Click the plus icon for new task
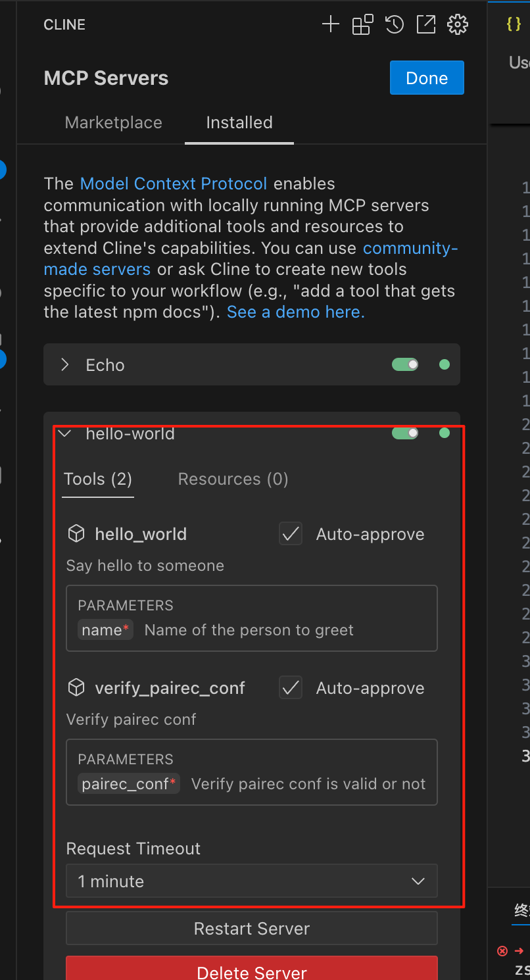Viewport: 530px width, 980px height. tap(330, 25)
